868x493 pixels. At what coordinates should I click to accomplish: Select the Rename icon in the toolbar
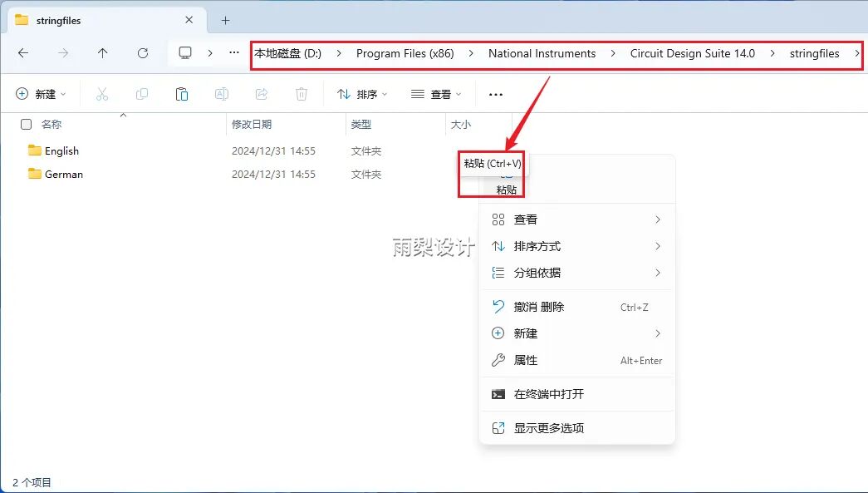(x=222, y=93)
